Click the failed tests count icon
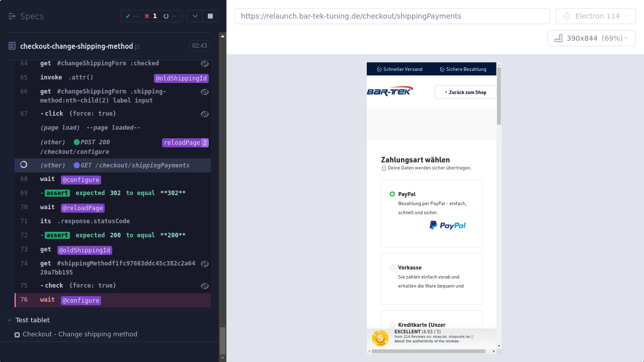Viewport: 644px width, 362px height. coord(147,16)
